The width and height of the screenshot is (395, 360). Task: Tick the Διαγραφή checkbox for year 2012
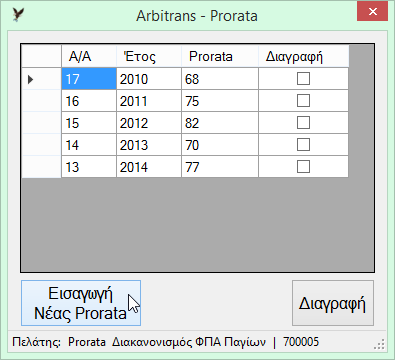(x=303, y=123)
